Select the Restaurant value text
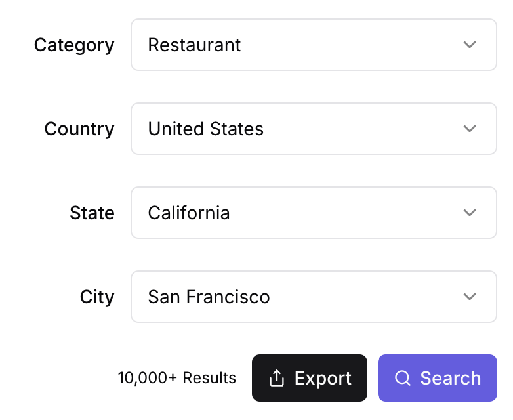 point(194,45)
